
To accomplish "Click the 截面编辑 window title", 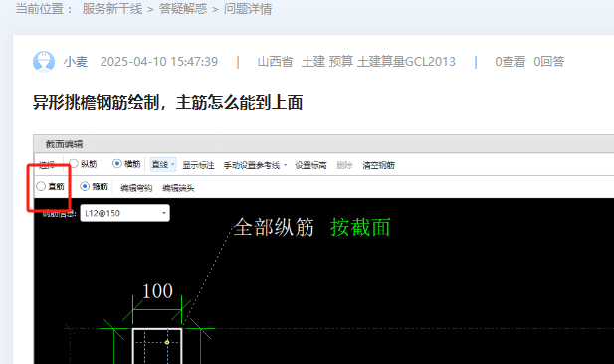I will 64,144.
